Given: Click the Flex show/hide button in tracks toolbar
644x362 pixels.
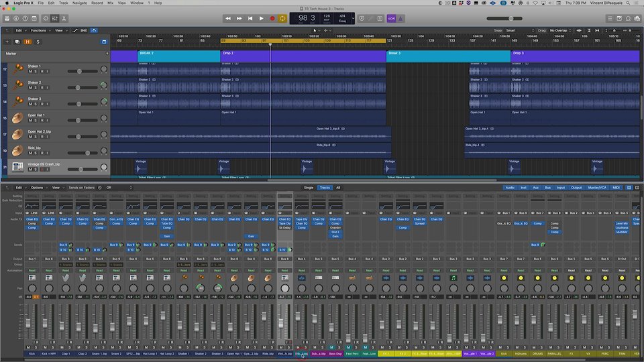Looking at the screenshot, I should 84,30.
